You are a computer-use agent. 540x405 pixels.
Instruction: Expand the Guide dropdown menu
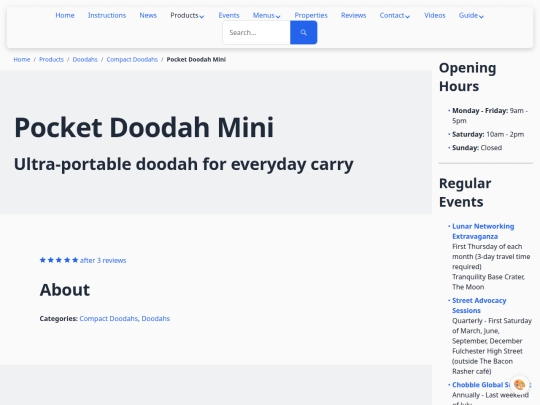click(471, 15)
